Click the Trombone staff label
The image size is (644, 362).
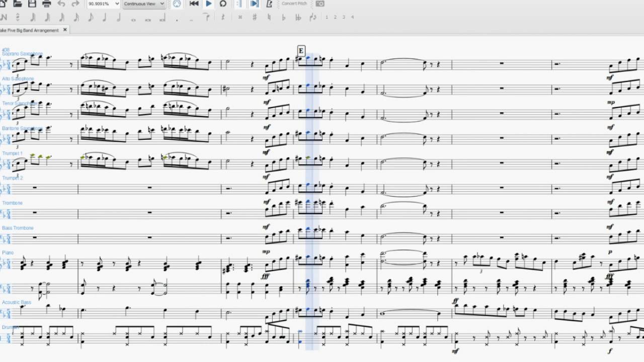[12, 203]
